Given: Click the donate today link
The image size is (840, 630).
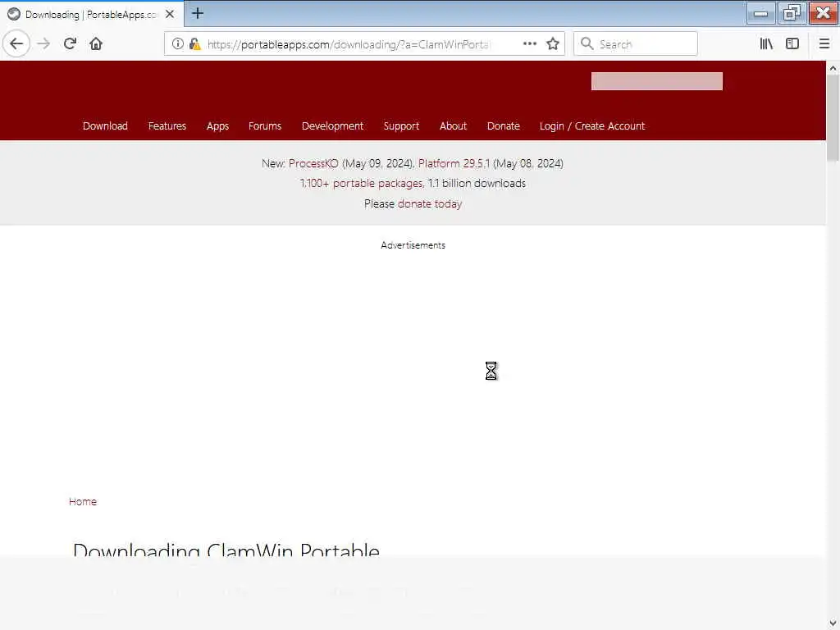Looking at the screenshot, I should 430,203.
